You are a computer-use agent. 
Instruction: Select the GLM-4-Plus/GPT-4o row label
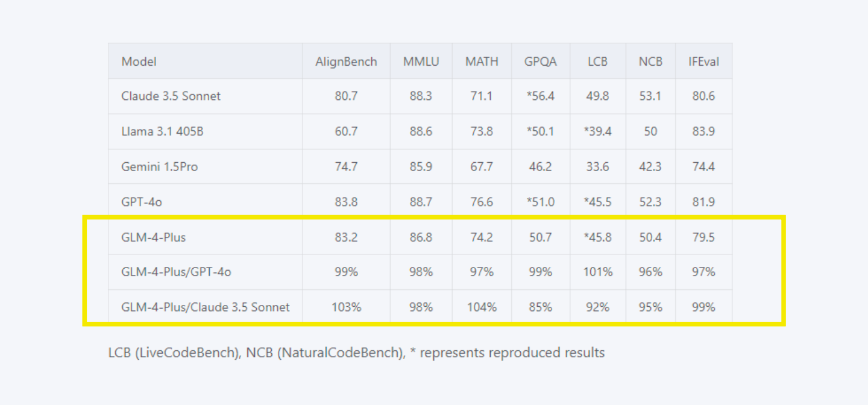click(176, 272)
